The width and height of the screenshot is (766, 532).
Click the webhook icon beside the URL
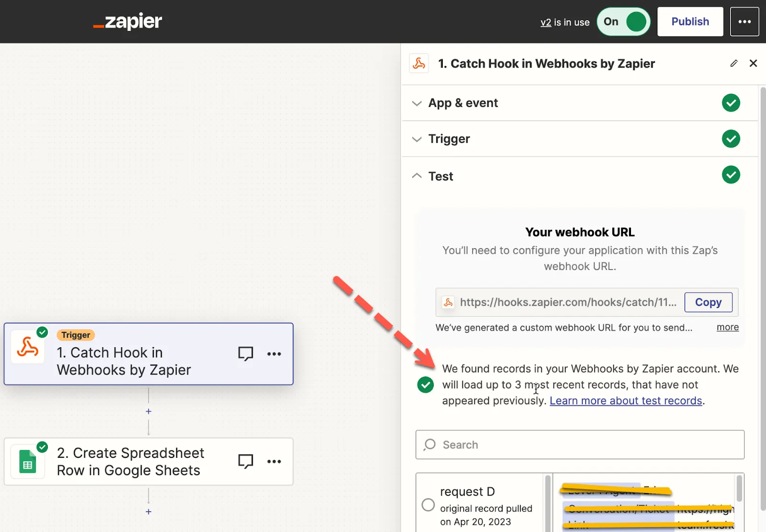(x=448, y=302)
